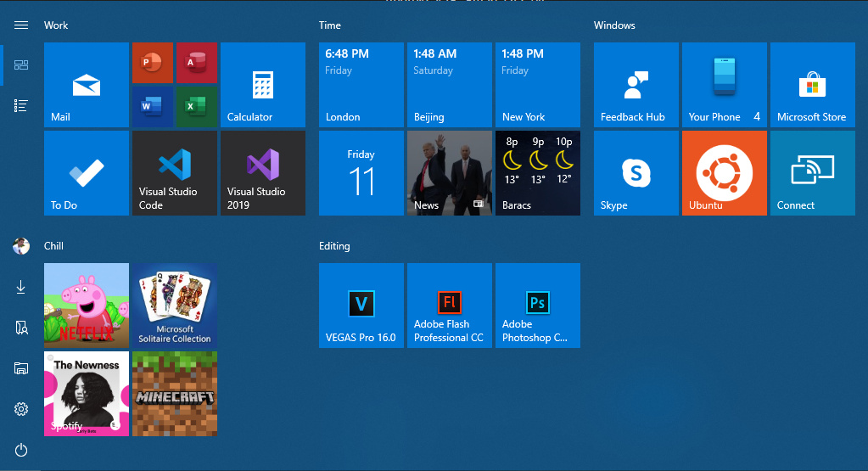The image size is (868, 471).
Task: Open the Baracs weather tile
Action: (538, 173)
